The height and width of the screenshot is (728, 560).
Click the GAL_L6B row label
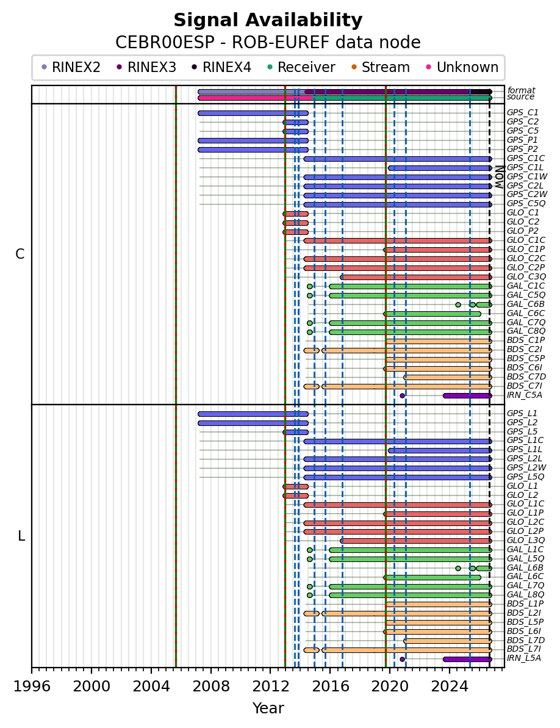(x=525, y=568)
